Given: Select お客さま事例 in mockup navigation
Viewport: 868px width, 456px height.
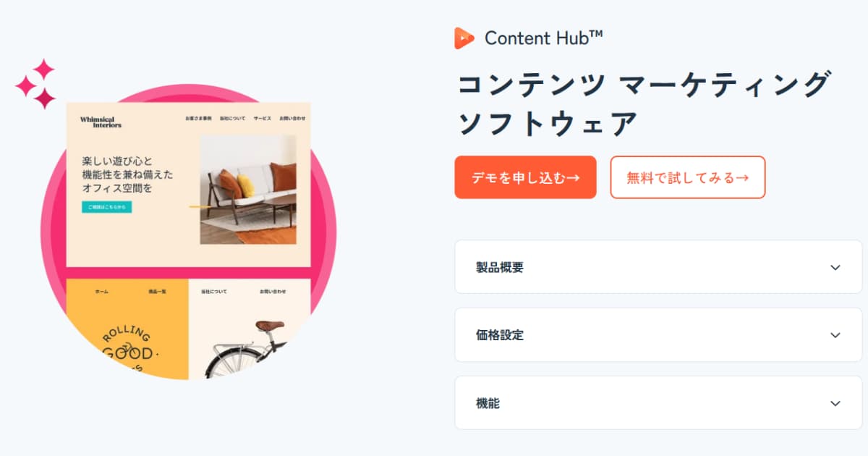Looking at the screenshot, I should pos(198,118).
